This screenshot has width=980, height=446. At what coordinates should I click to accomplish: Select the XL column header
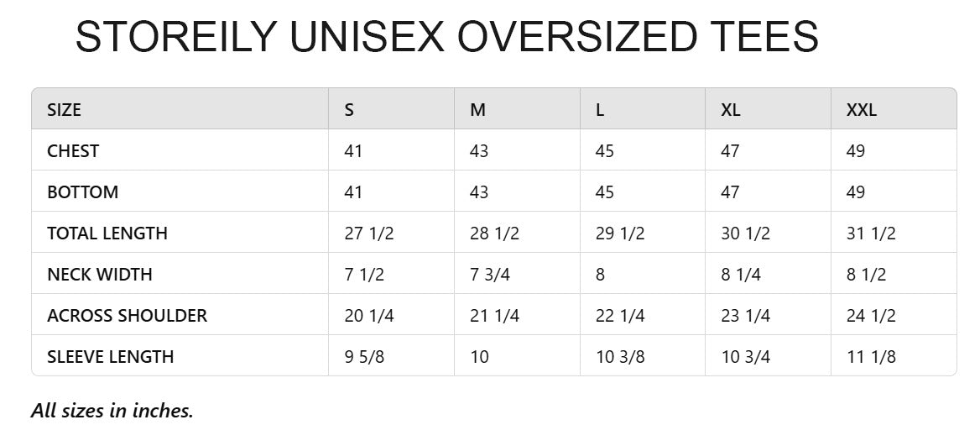tap(731, 110)
